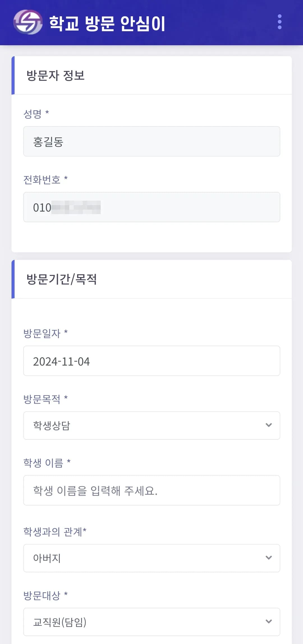303x644 pixels.
Task: Click the 학생과의 관계 field label
Action: pyautogui.click(x=53, y=532)
